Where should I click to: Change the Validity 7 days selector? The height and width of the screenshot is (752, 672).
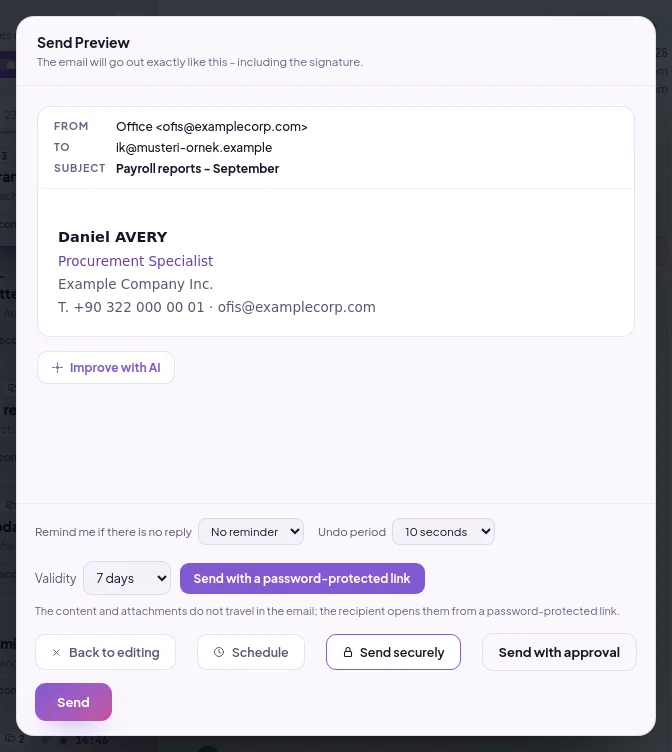pyautogui.click(x=127, y=578)
